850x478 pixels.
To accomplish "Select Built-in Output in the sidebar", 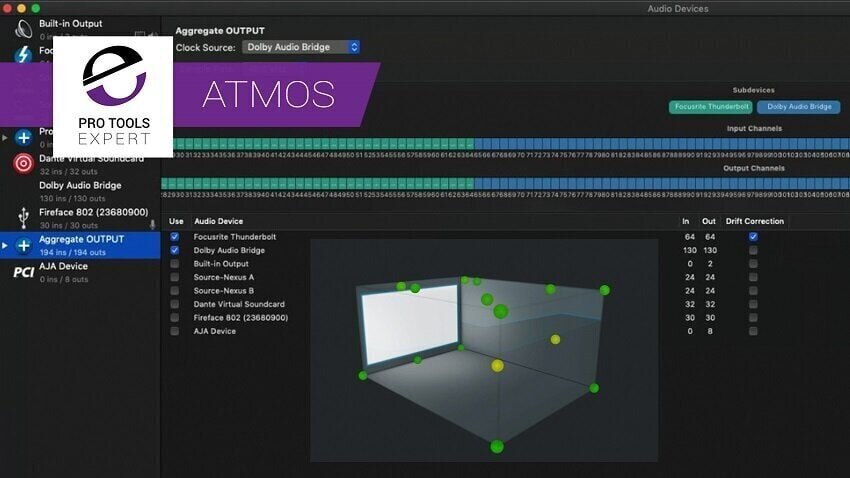I will pyautogui.click(x=80, y=29).
